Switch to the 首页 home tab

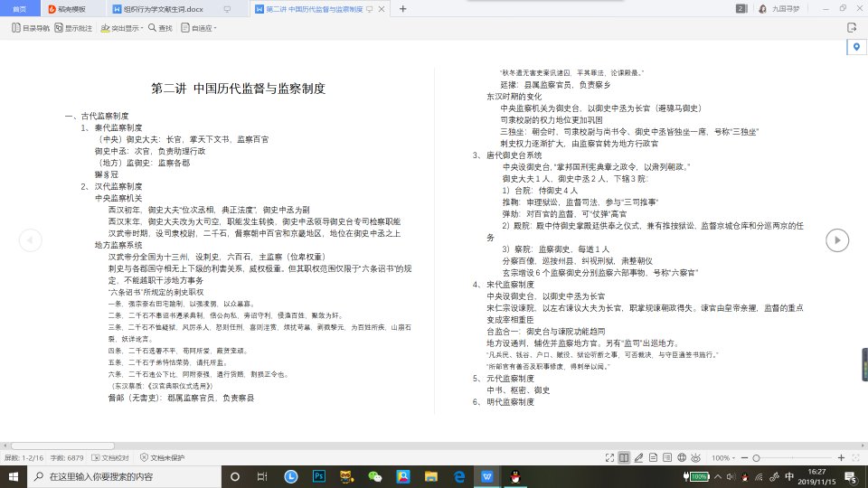tap(19, 9)
